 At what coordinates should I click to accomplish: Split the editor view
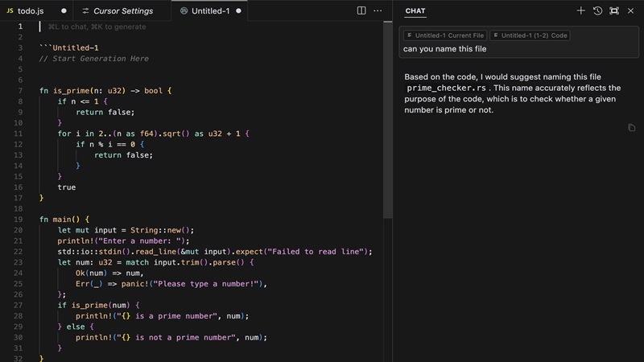[x=361, y=10]
